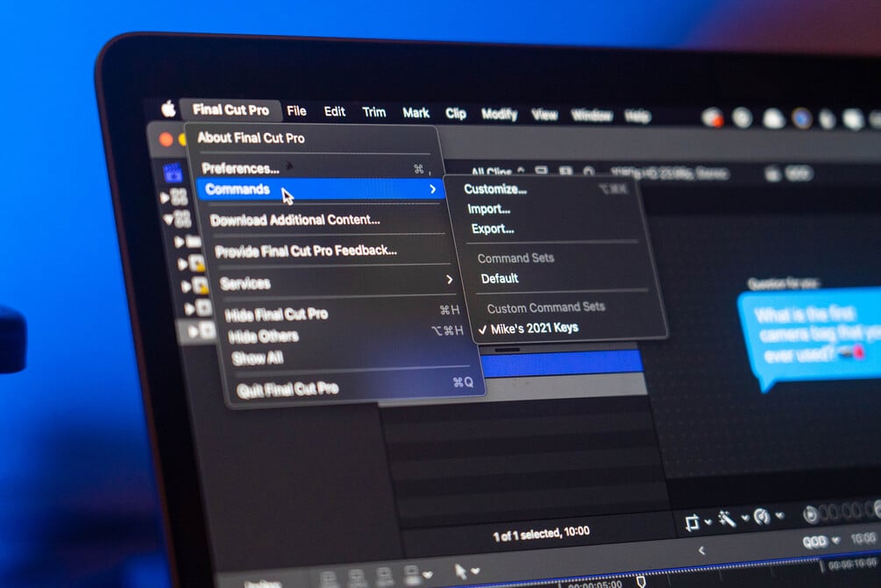The height and width of the screenshot is (588, 881).
Task: Select the highlighted bottom sidebar collection row
Action: coord(198,330)
